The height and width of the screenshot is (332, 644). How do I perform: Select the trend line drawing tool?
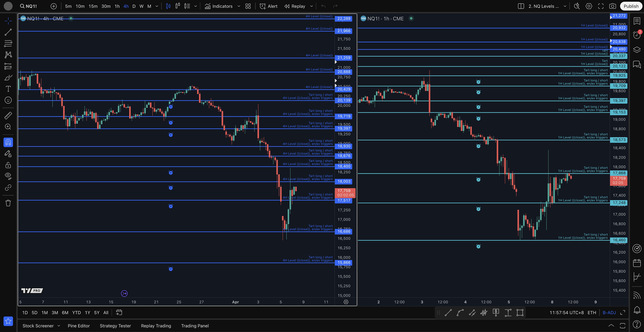[8, 32]
